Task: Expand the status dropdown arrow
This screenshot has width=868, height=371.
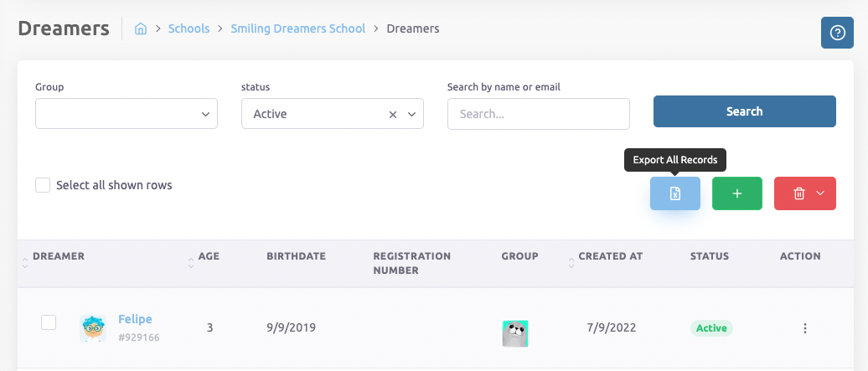Action: point(411,115)
